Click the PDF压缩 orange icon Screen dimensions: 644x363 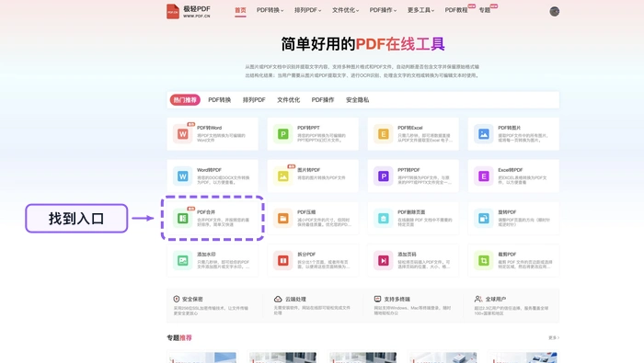coord(283,218)
